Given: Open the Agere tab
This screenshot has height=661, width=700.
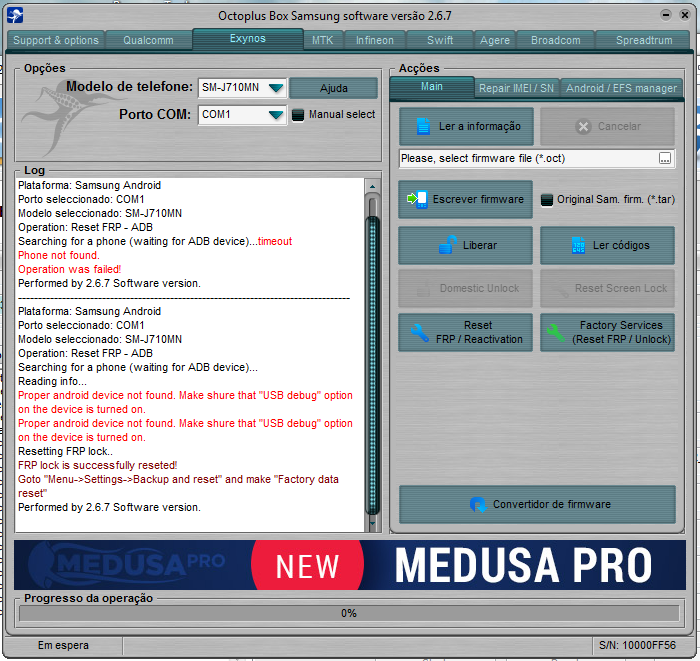Looking at the screenshot, I should [495, 40].
